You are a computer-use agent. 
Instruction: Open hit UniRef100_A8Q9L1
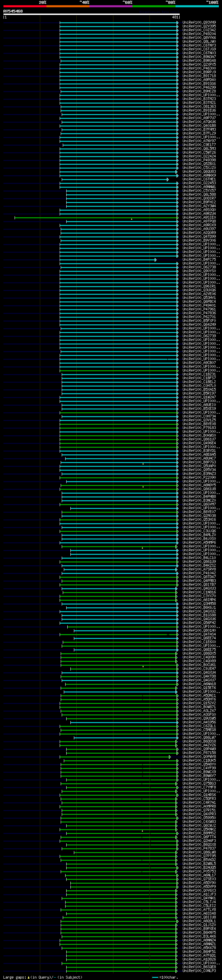click(199, 921)
